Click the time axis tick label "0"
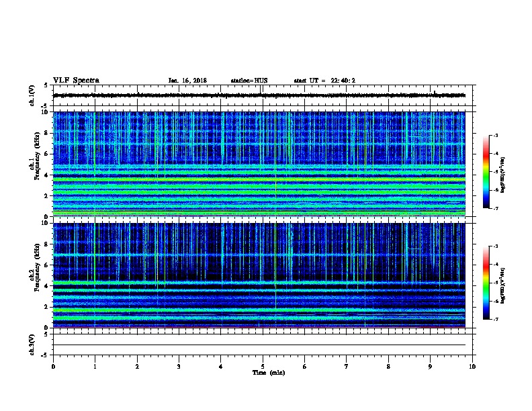The image size is (532, 411). pos(53,367)
